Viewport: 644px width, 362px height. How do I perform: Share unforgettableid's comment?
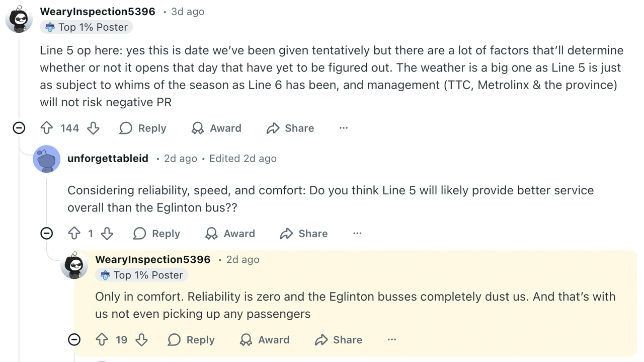(304, 234)
